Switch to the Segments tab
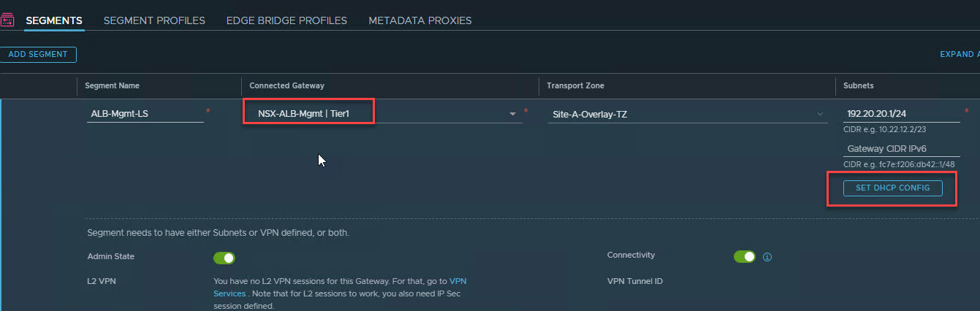The width and height of the screenshot is (980, 311). click(54, 20)
